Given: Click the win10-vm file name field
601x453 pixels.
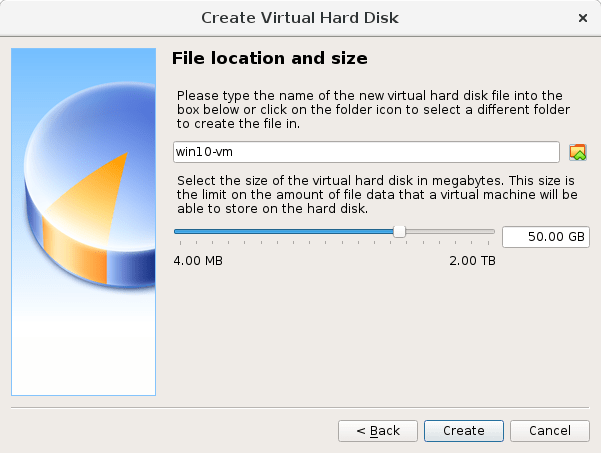Looking at the screenshot, I should tap(366, 152).
